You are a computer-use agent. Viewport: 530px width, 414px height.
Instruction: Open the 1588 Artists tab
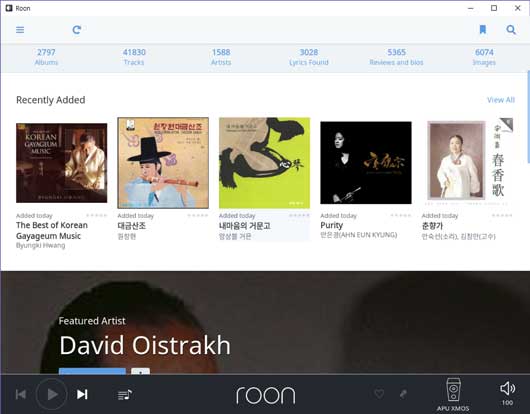pyautogui.click(x=221, y=57)
